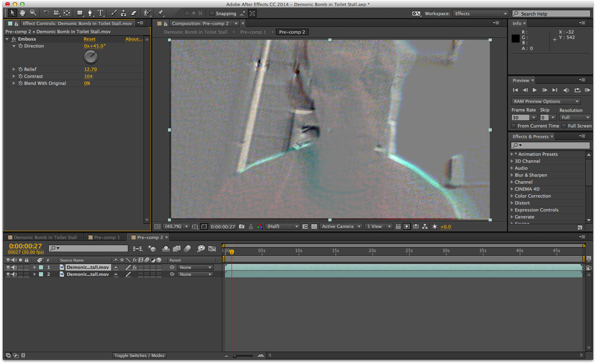Click the About link for Emboss
This screenshot has width=596, height=364.
[134, 39]
